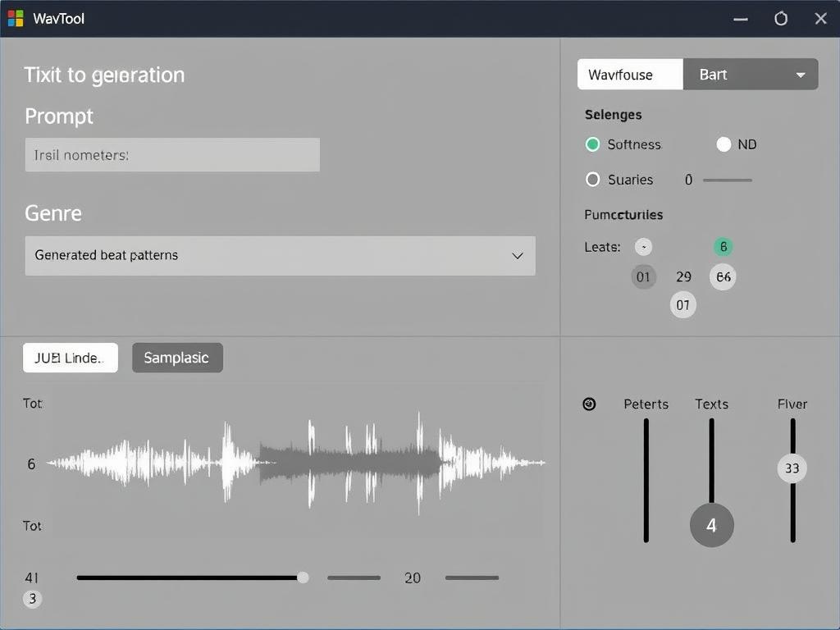The width and height of the screenshot is (840, 630).
Task: Select the Softness radio button
Action: (592, 144)
